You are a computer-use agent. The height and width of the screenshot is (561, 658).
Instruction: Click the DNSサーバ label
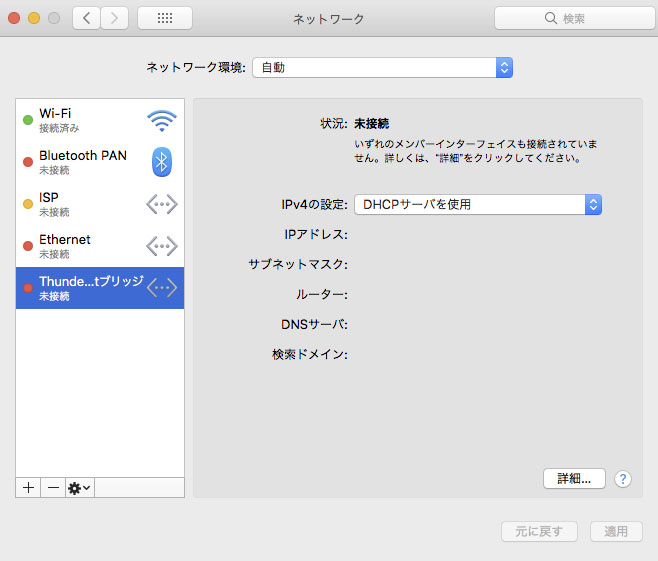pos(314,324)
